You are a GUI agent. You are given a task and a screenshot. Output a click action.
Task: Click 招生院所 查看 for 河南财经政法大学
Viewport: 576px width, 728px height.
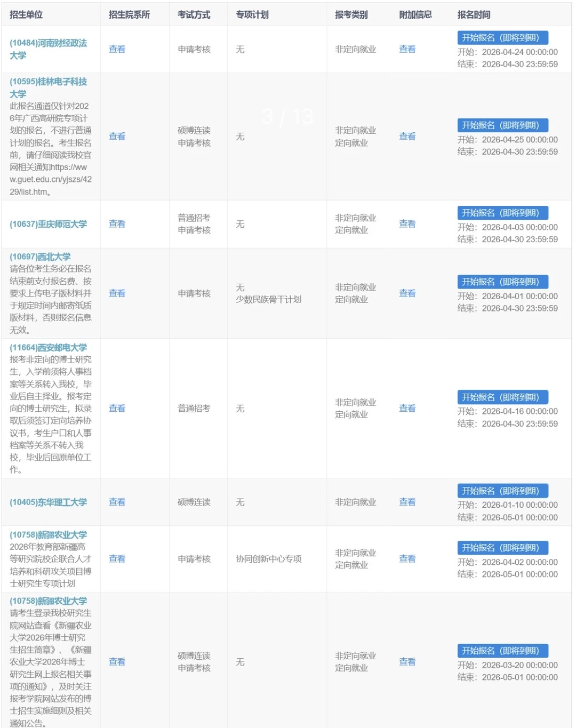coord(117,49)
